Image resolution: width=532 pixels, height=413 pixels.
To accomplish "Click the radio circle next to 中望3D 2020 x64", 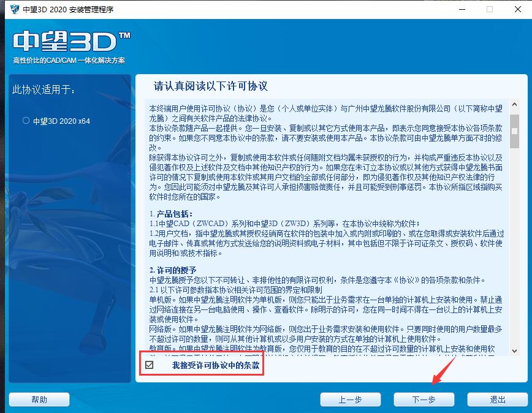I will click(x=25, y=121).
